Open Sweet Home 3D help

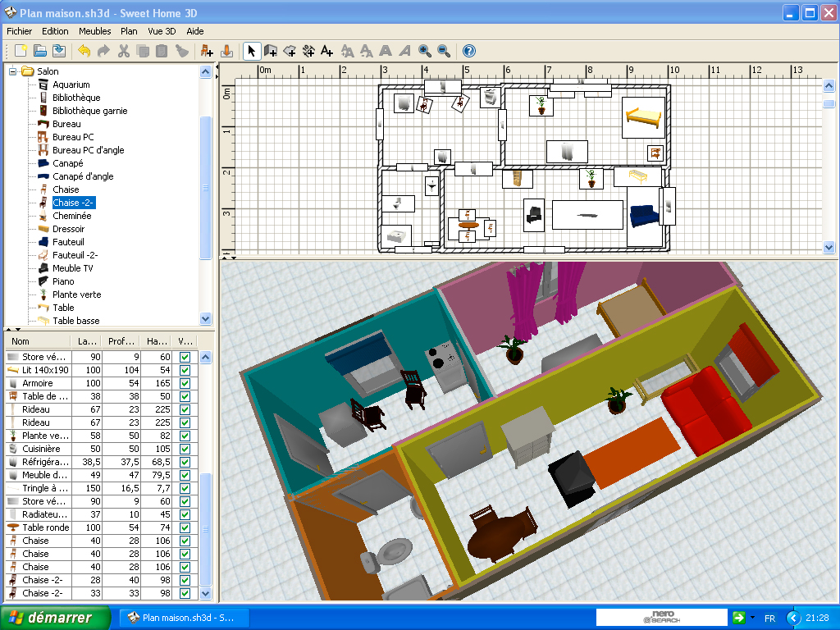pos(468,51)
